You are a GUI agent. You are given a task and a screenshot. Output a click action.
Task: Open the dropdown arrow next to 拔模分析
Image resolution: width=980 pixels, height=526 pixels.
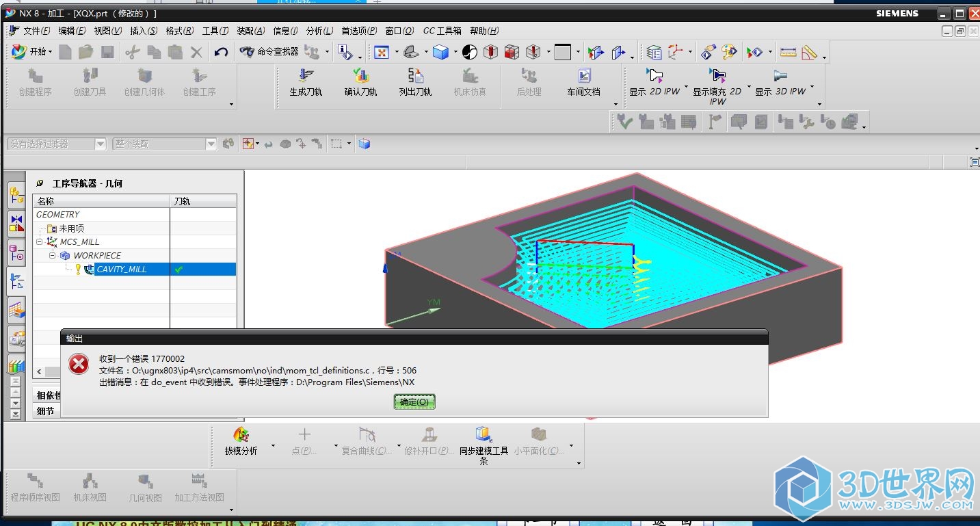point(273,446)
